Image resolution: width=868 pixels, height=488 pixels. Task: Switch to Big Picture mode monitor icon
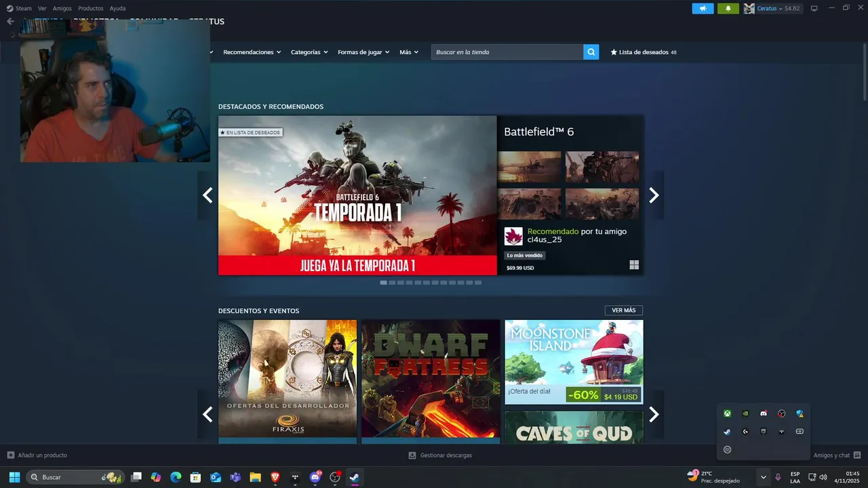click(814, 8)
